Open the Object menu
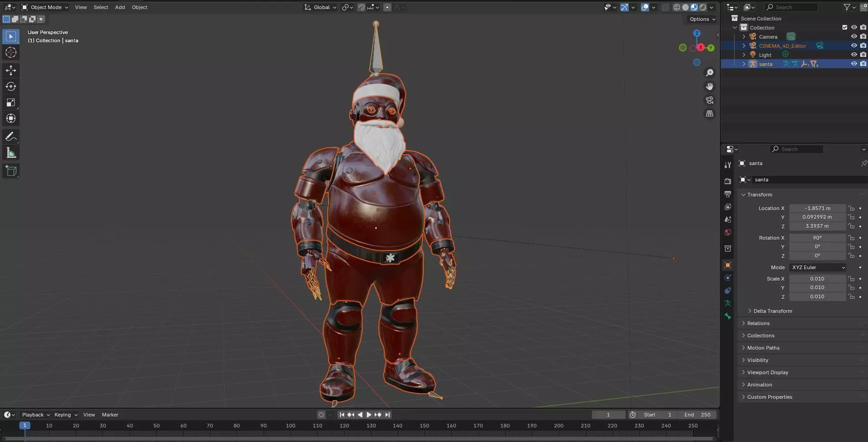The height and width of the screenshot is (442, 868). pos(139,7)
